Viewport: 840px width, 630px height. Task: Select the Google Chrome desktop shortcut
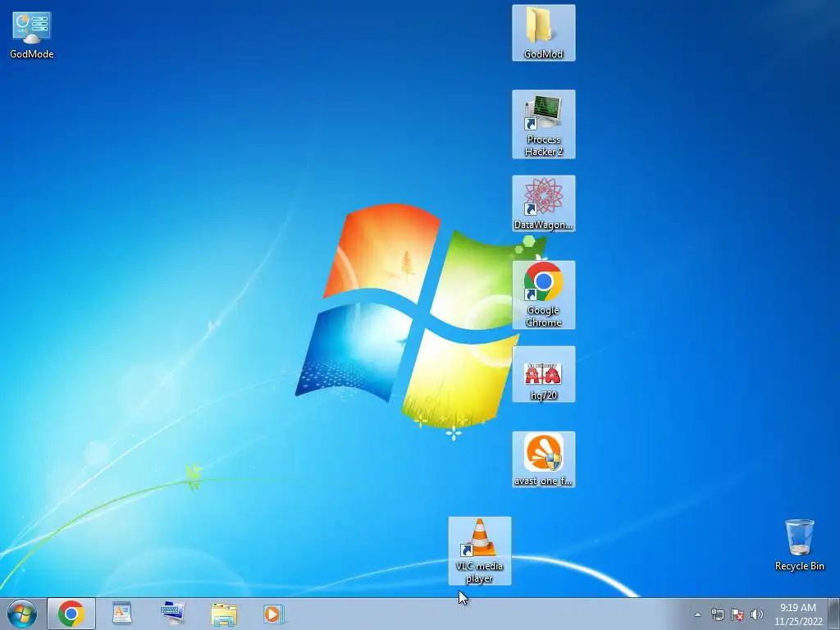point(544,294)
